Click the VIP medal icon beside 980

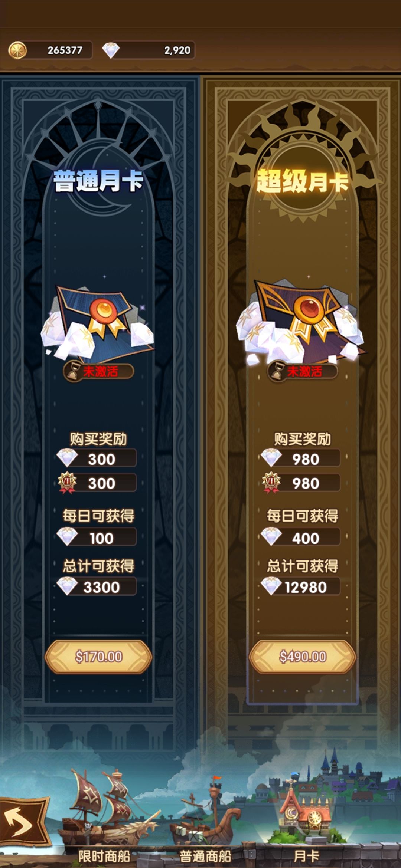pos(271,483)
